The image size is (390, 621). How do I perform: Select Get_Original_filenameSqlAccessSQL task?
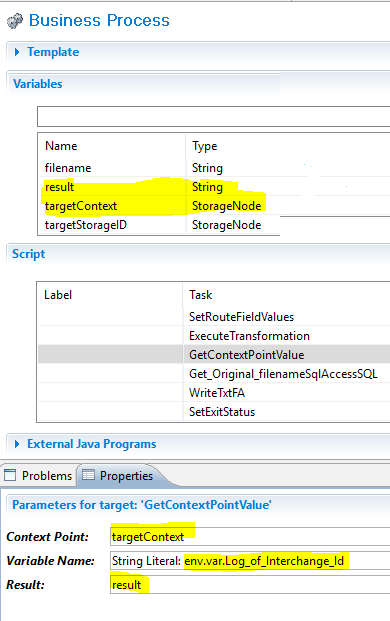point(283,374)
